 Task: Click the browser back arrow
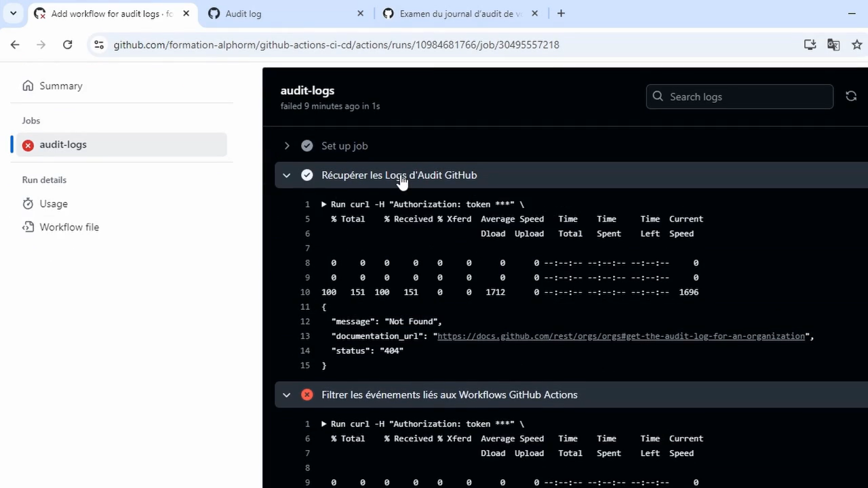pyautogui.click(x=15, y=45)
